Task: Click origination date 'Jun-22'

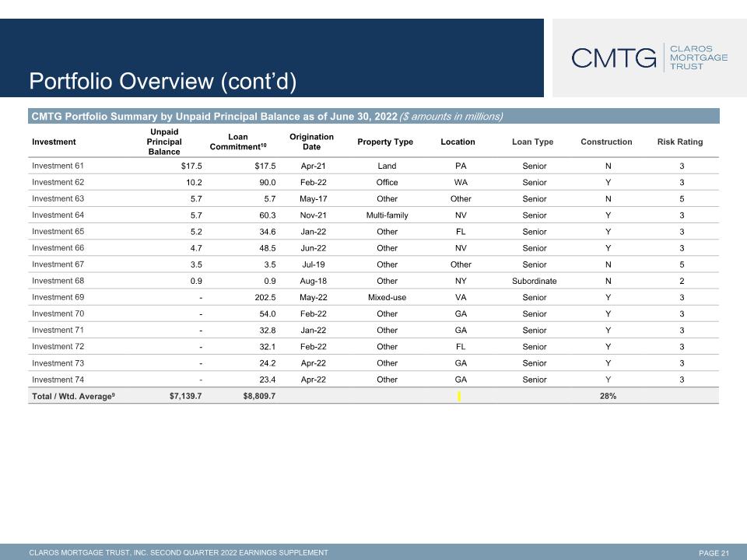Action: [x=313, y=248]
